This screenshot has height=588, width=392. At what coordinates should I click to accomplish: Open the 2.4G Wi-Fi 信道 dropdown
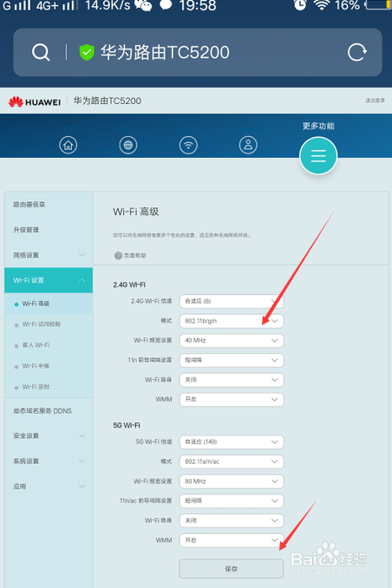(x=232, y=301)
